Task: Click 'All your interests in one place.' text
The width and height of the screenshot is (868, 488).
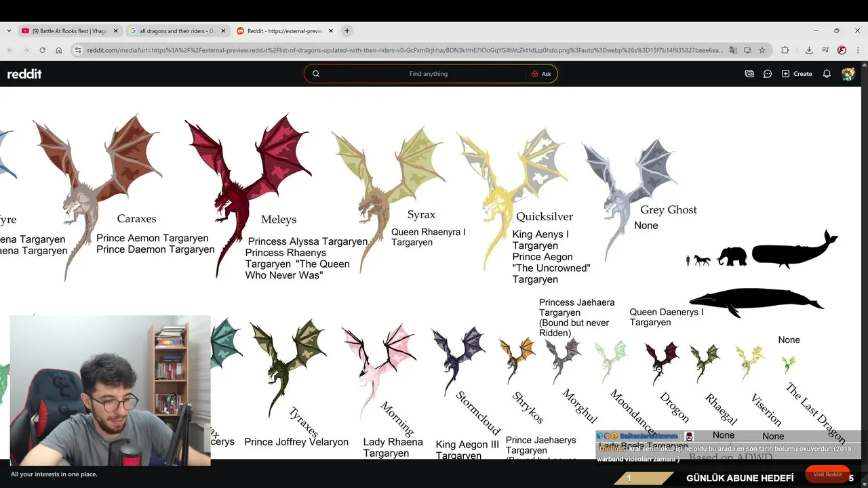Action: click(x=54, y=474)
